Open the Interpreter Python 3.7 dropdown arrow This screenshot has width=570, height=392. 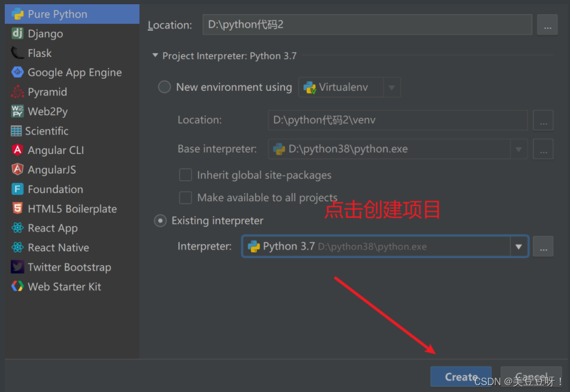coord(519,246)
